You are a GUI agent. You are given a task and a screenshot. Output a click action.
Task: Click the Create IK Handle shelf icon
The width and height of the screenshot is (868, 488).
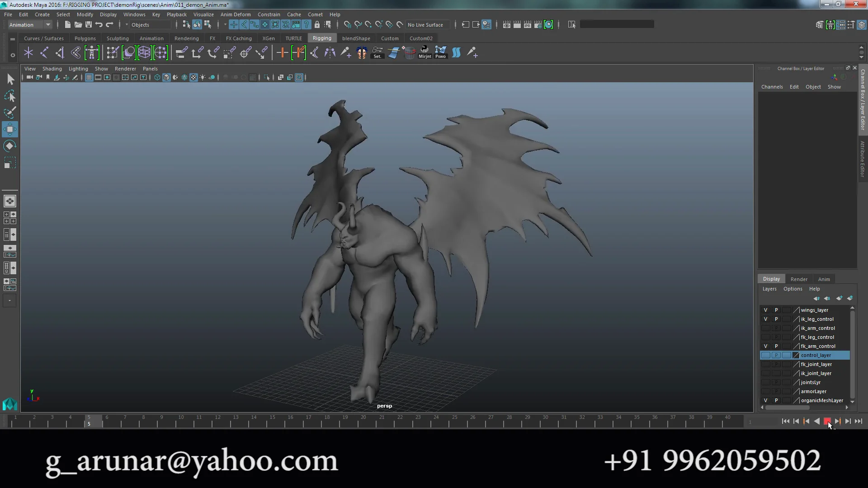pyautogui.click(x=60, y=53)
